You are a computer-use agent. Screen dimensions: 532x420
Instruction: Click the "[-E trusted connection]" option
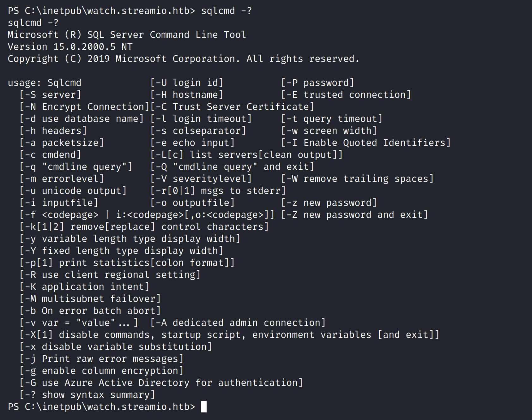pyautogui.click(x=346, y=95)
